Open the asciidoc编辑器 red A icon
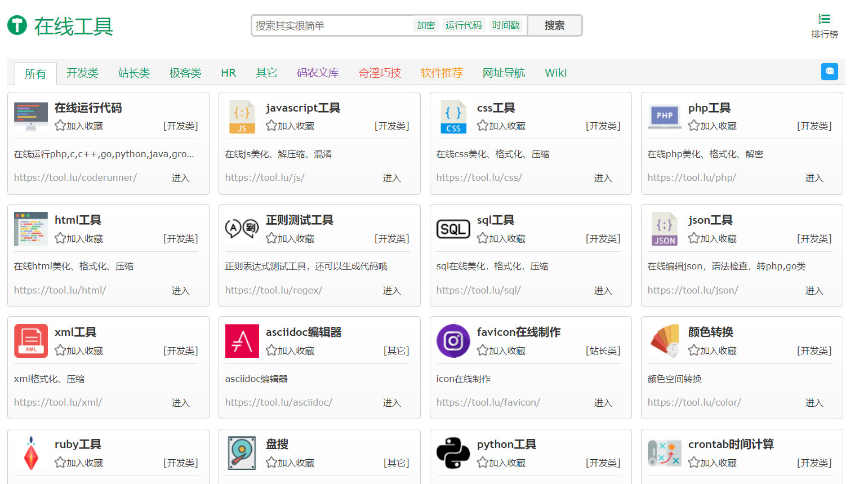The width and height of the screenshot is (868, 484). pyautogui.click(x=242, y=341)
